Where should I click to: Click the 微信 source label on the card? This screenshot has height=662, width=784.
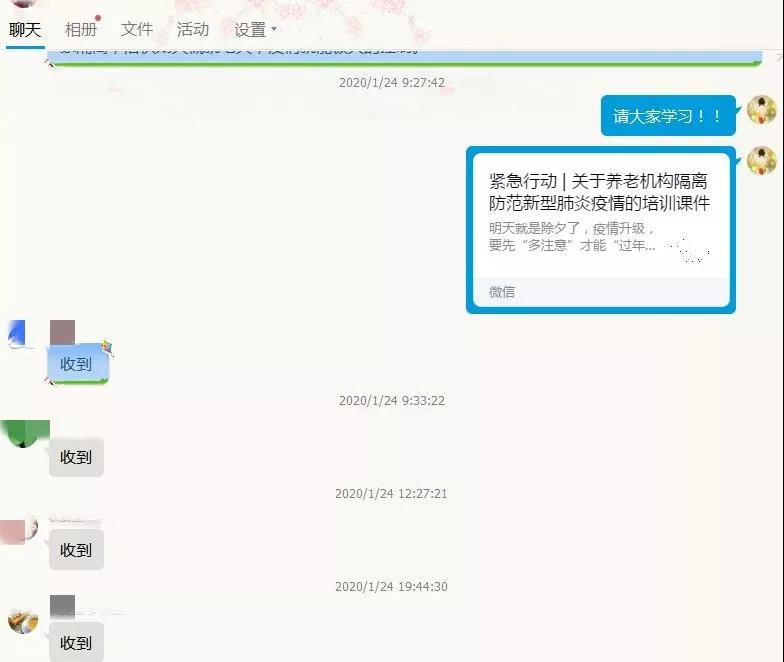tap(502, 292)
